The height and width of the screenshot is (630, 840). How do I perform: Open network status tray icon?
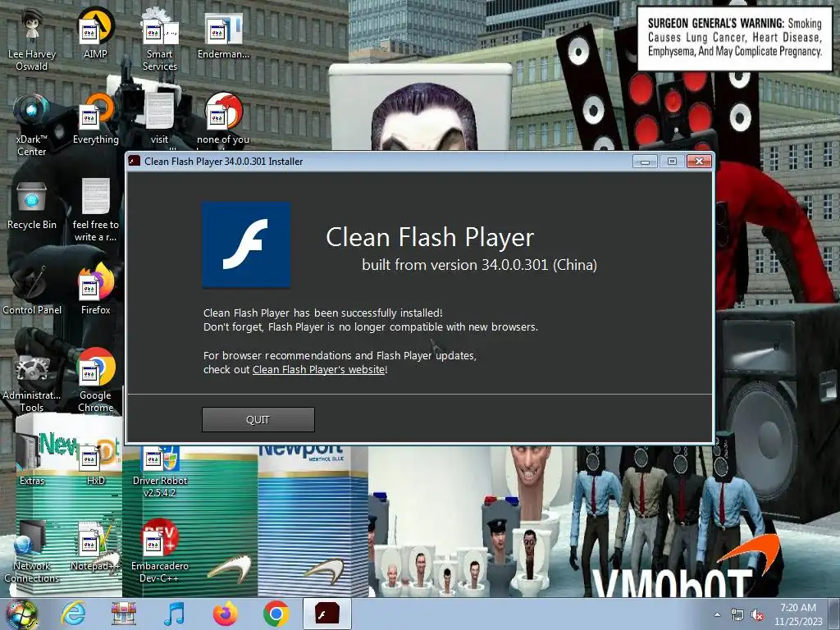pyautogui.click(x=737, y=615)
